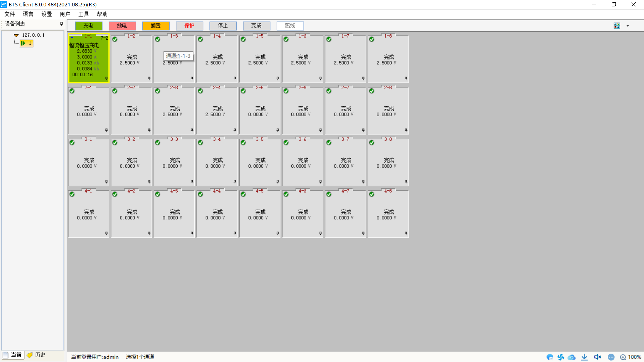Switch to the 当前 tab
Screen dimensions: 644x362
click(x=13, y=355)
